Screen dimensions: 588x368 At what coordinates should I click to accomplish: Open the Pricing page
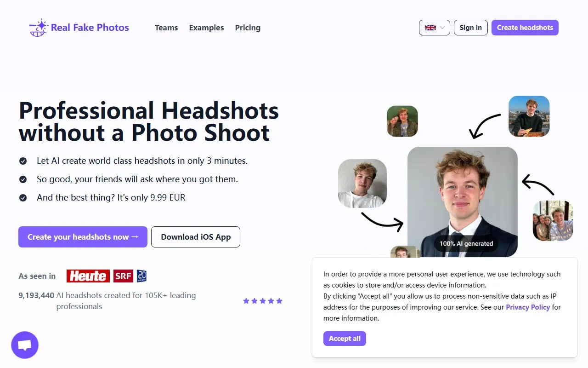248,28
